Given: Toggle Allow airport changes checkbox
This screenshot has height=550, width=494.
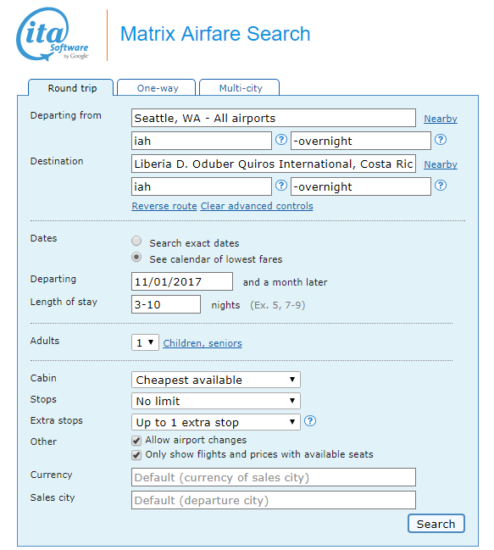Looking at the screenshot, I should tap(136, 441).
